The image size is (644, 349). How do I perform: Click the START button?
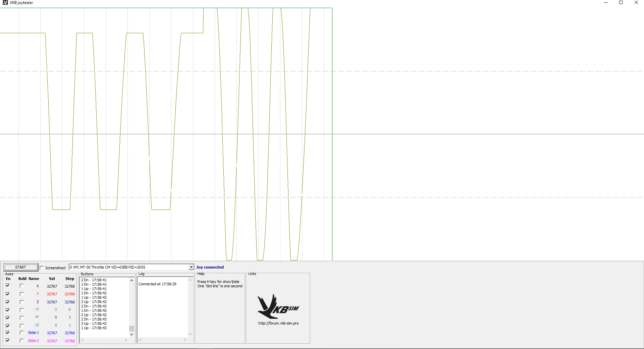(x=21, y=267)
